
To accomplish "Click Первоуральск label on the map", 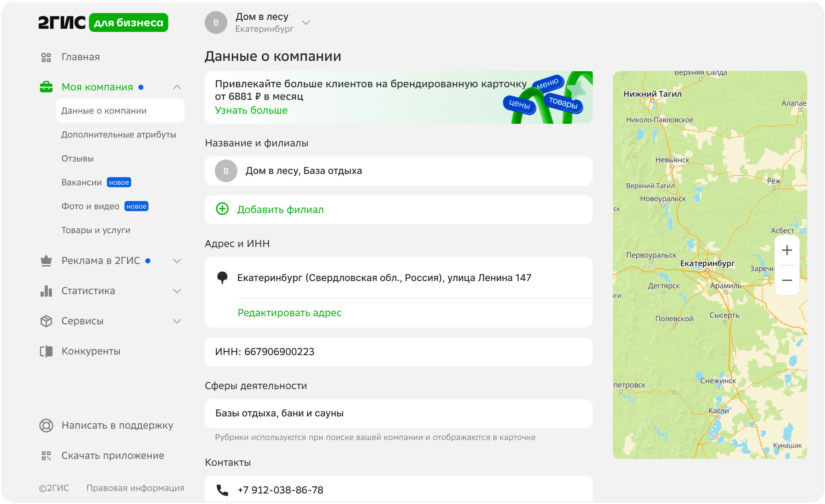I will click(x=651, y=255).
